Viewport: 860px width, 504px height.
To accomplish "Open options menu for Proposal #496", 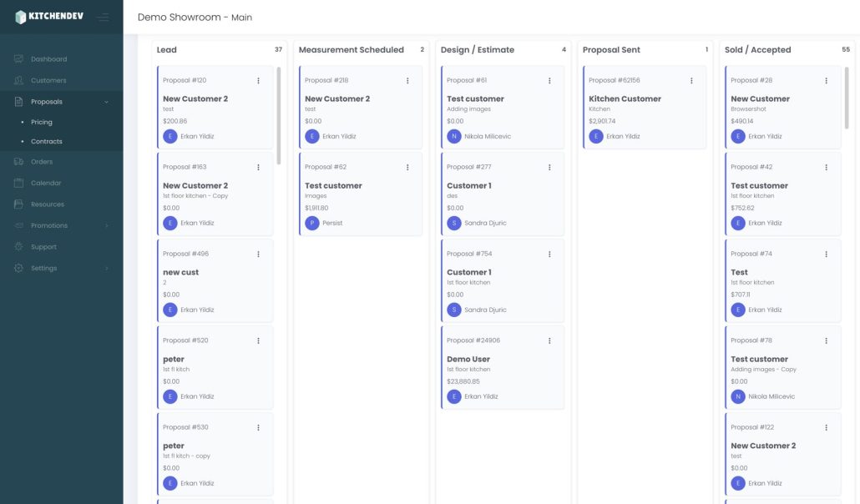I will (x=258, y=254).
